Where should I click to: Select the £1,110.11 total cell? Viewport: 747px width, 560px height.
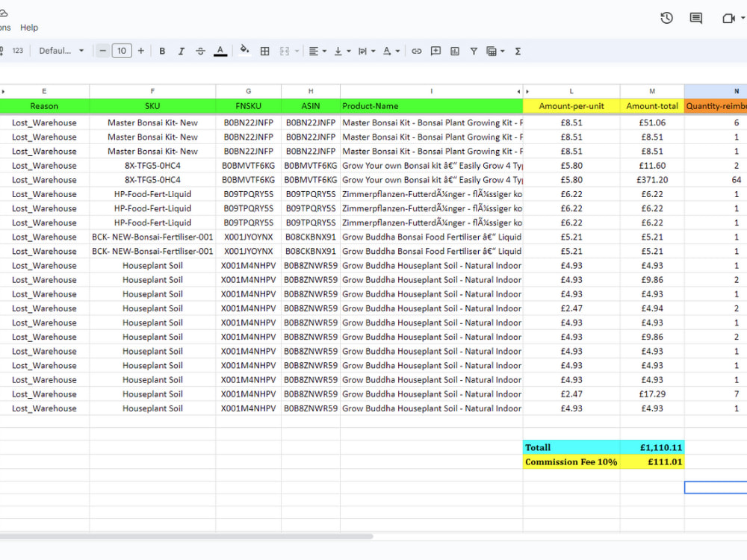[652, 447]
